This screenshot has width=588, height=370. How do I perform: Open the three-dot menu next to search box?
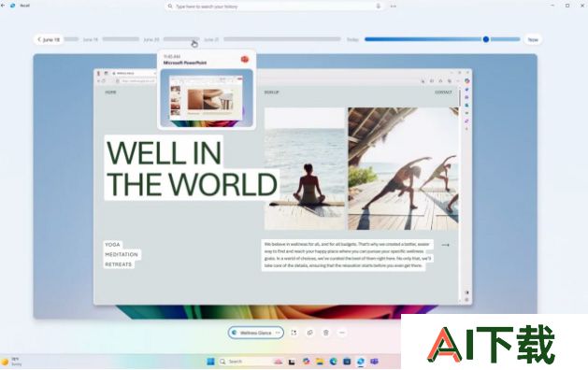pos(393,7)
